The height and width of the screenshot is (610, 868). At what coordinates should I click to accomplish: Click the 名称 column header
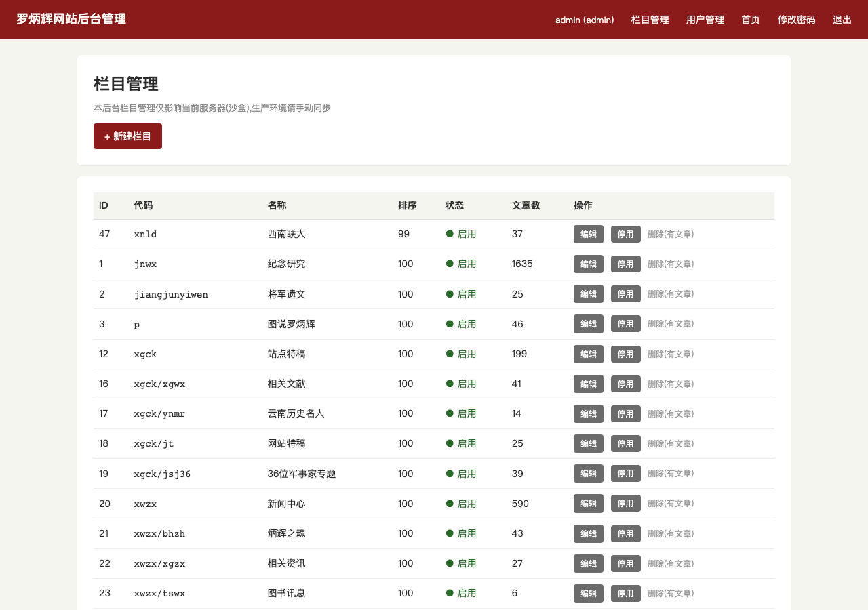point(277,205)
